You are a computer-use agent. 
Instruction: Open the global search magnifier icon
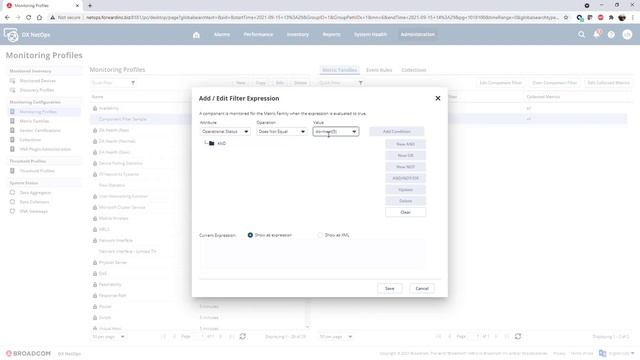coord(582,35)
